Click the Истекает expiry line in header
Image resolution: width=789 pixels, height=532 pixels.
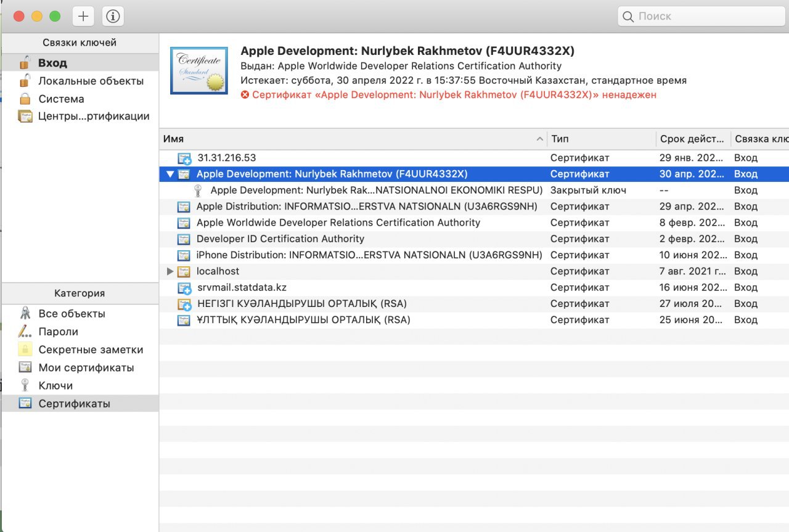pos(464,81)
